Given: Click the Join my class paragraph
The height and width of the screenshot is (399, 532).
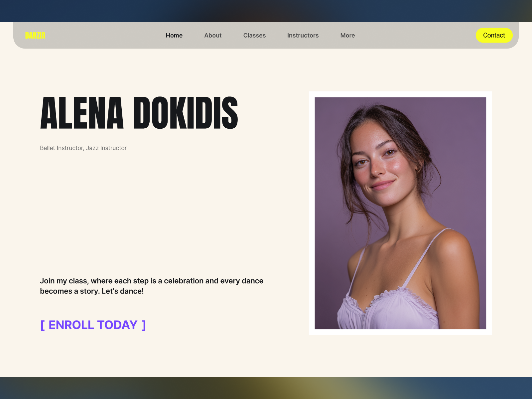Looking at the screenshot, I should coord(152,286).
